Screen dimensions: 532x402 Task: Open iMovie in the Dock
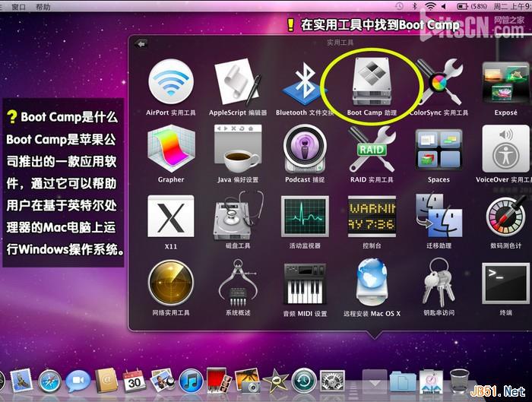pyautogui.click(x=275, y=381)
